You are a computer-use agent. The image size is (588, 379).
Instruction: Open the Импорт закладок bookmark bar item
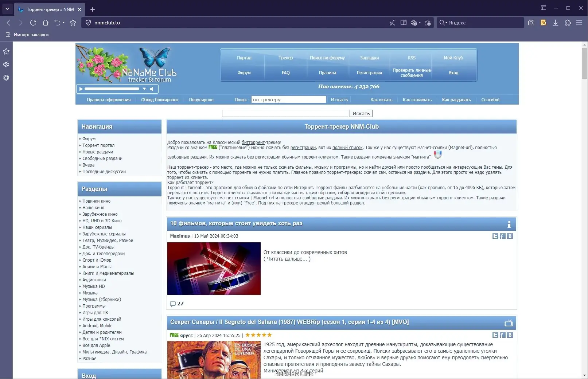click(x=27, y=35)
